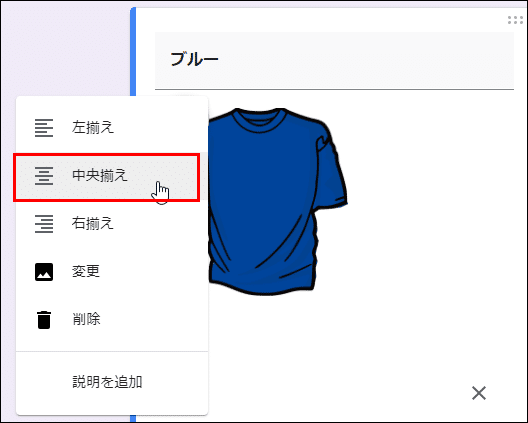Viewport: 528px width, 423px height.
Task: Click the ブルー title text field
Action: [334, 61]
